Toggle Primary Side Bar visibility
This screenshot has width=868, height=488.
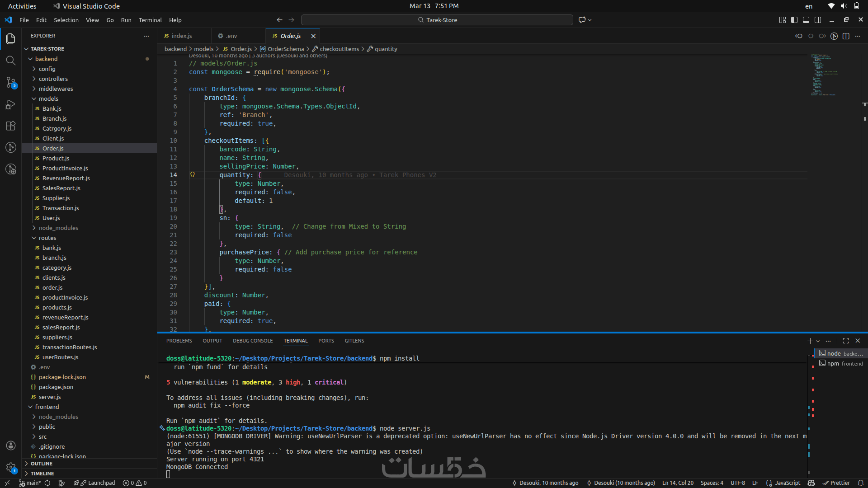(794, 20)
